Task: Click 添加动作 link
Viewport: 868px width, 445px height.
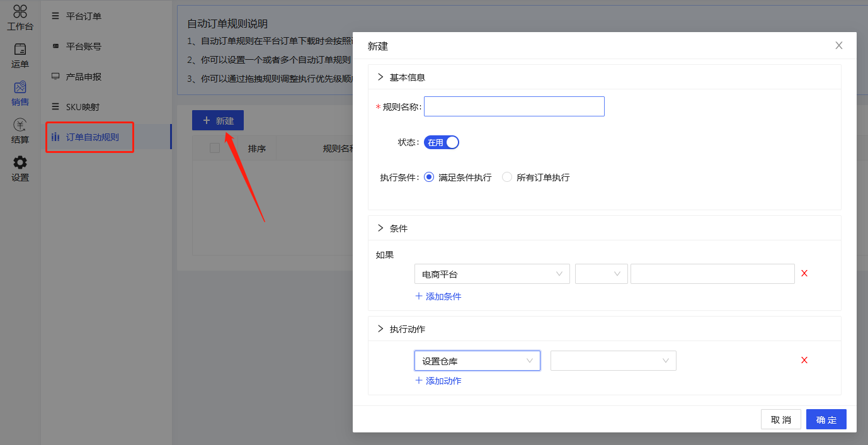Action: click(x=438, y=380)
